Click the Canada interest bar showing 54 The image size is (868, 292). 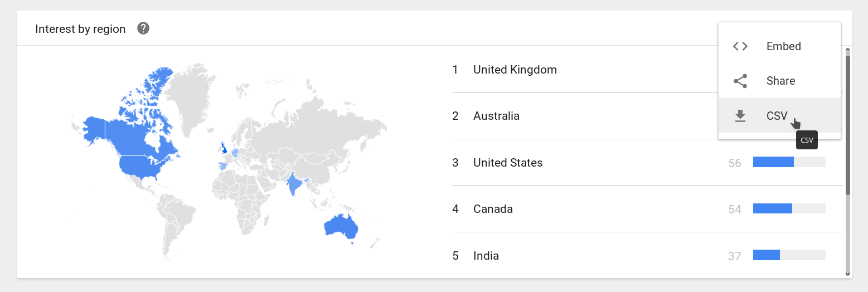[789, 208]
